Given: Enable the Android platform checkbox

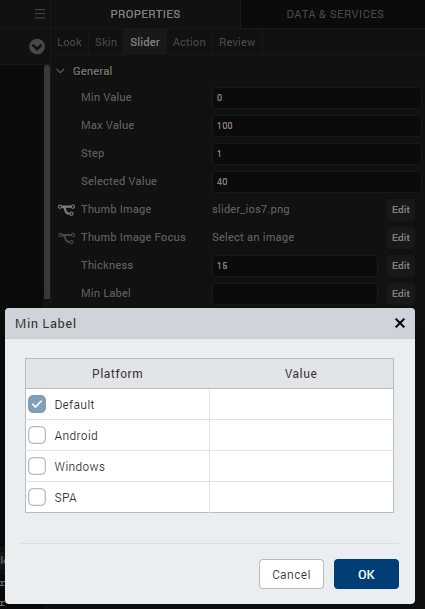Looking at the screenshot, I should (37, 435).
